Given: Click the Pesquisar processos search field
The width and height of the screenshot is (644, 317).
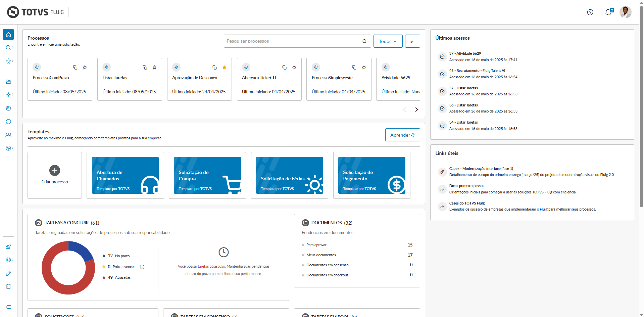Looking at the screenshot, I should [x=297, y=41].
